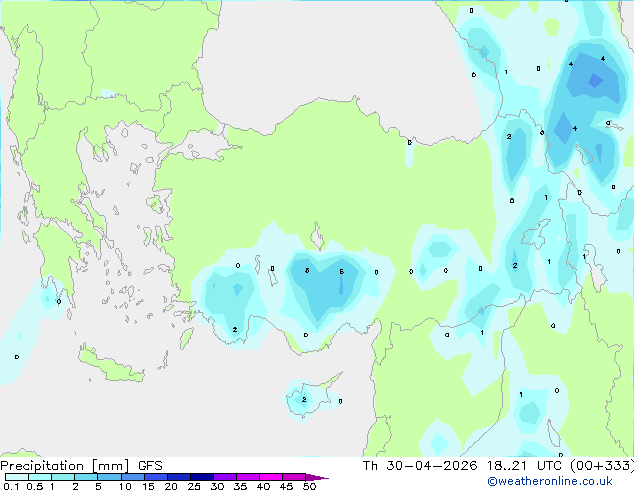Click the 20–25 mm legend color swatch
Viewport: 634px width, 490px height.
(x=178, y=477)
